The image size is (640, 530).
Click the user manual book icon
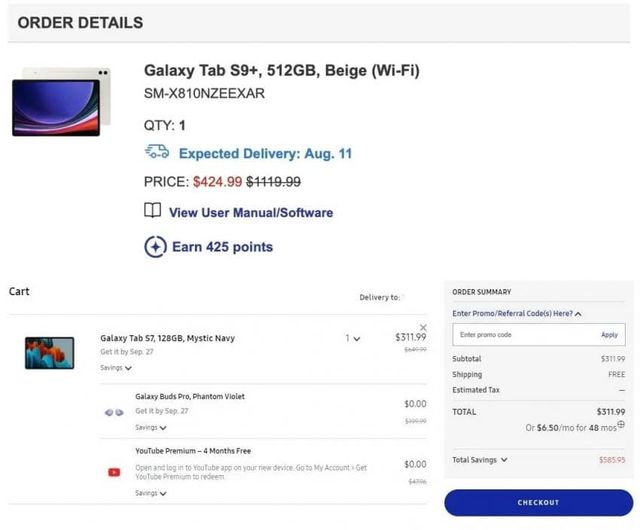point(153,211)
